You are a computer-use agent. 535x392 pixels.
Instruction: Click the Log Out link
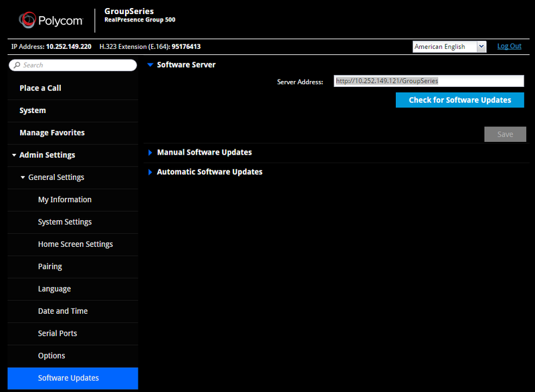[x=509, y=46]
